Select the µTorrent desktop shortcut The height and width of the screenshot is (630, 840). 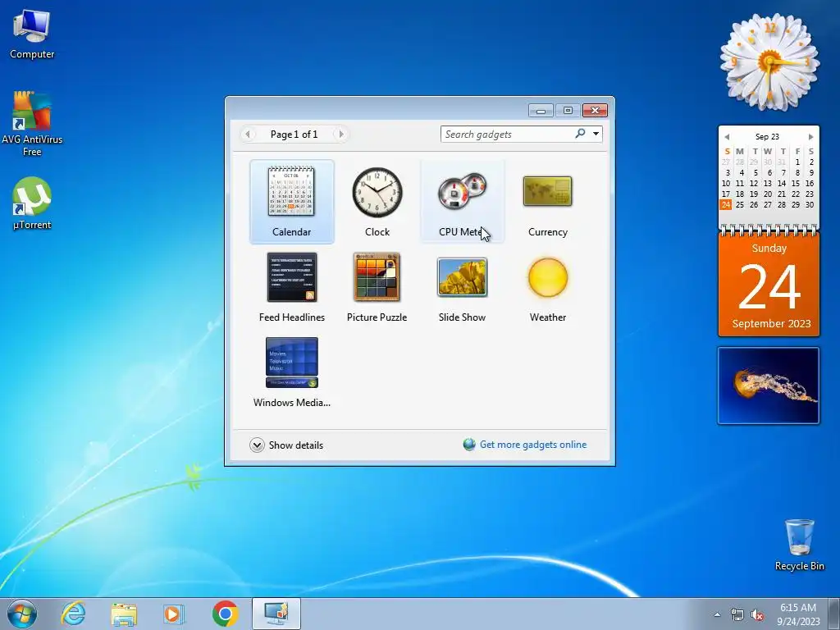coord(32,203)
